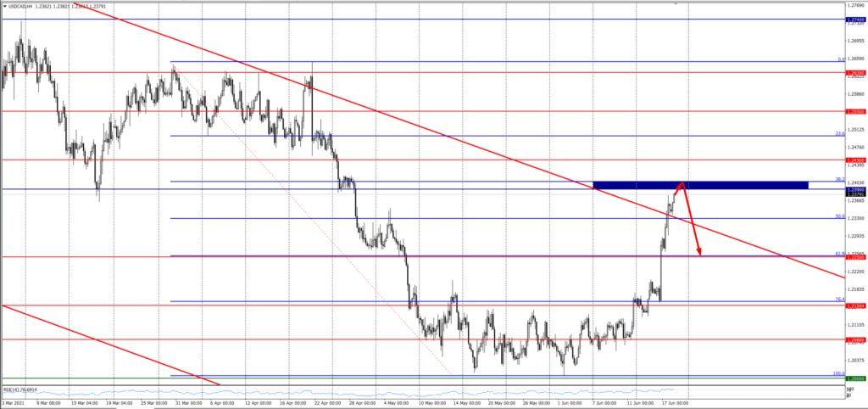This screenshot has height=409, width=868.
Task: Click the 1.21504 red price label
Action: point(854,305)
